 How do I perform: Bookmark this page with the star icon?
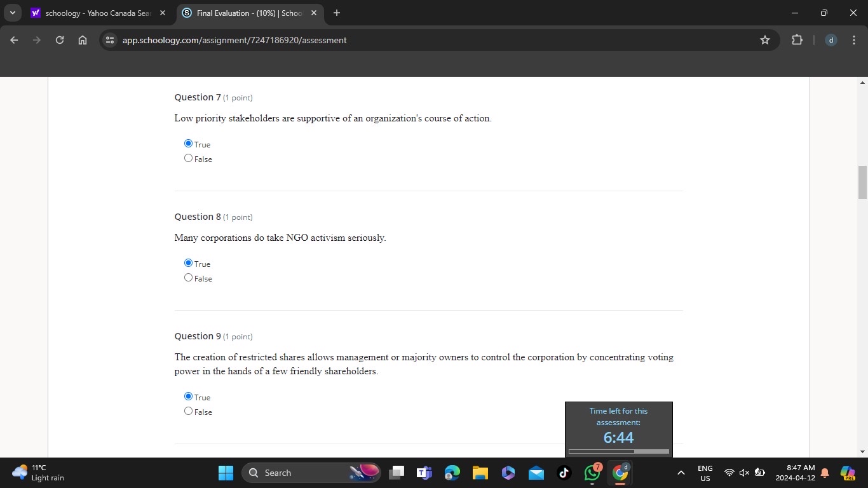[765, 40]
